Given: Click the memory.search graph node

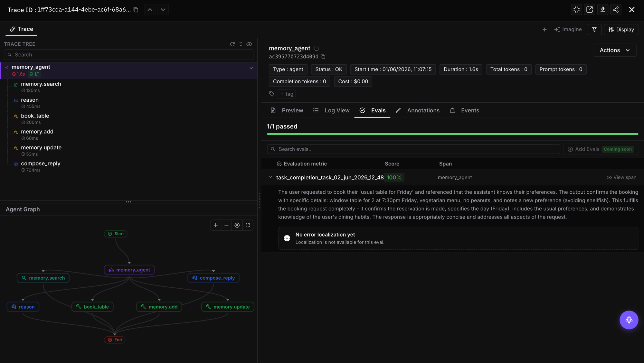Looking at the screenshot, I should click(43, 278).
